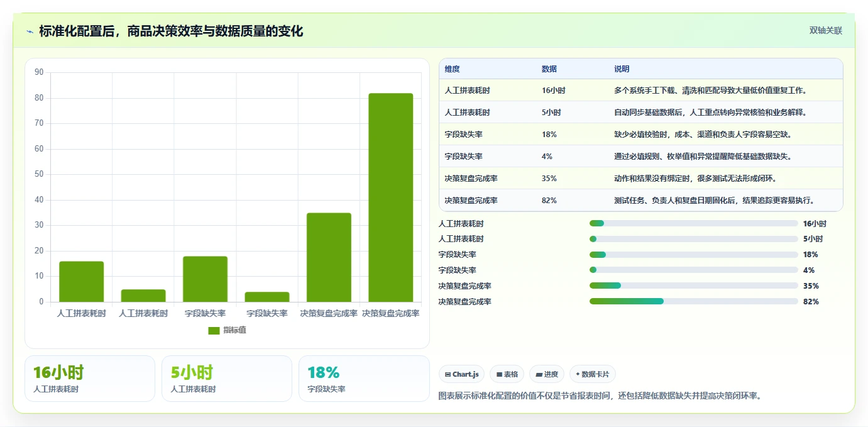Click the 指标值 legend label

point(234,330)
